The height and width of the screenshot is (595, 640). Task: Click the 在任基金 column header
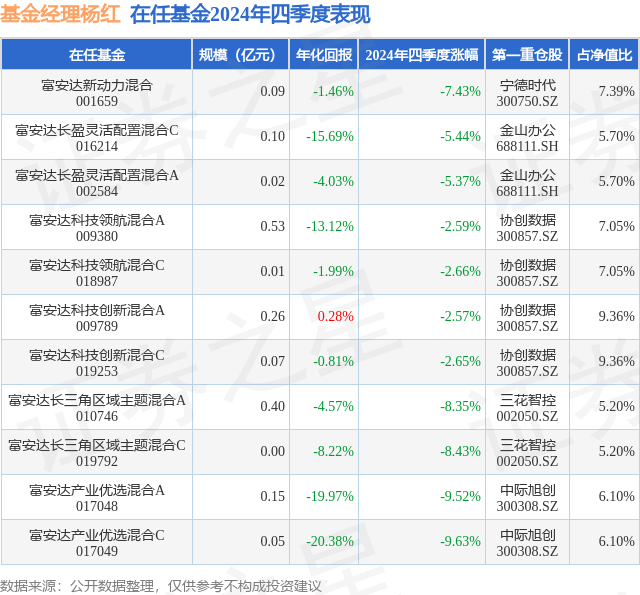pos(97,55)
